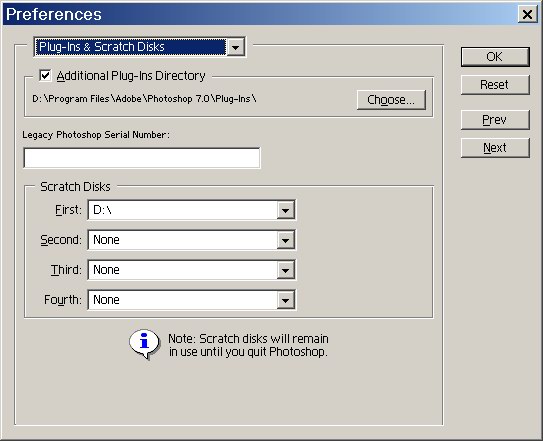The height and width of the screenshot is (441, 543).
Task: Click the Reset button
Action: click(495, 85)
